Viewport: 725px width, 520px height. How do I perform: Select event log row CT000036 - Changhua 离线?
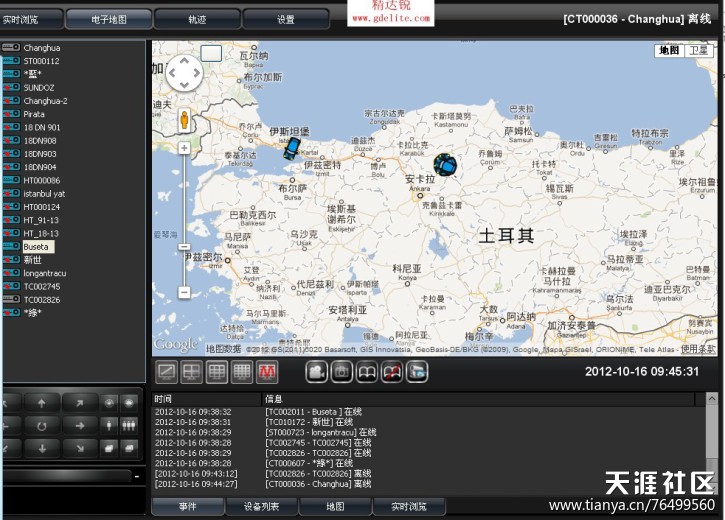(429, 484)
